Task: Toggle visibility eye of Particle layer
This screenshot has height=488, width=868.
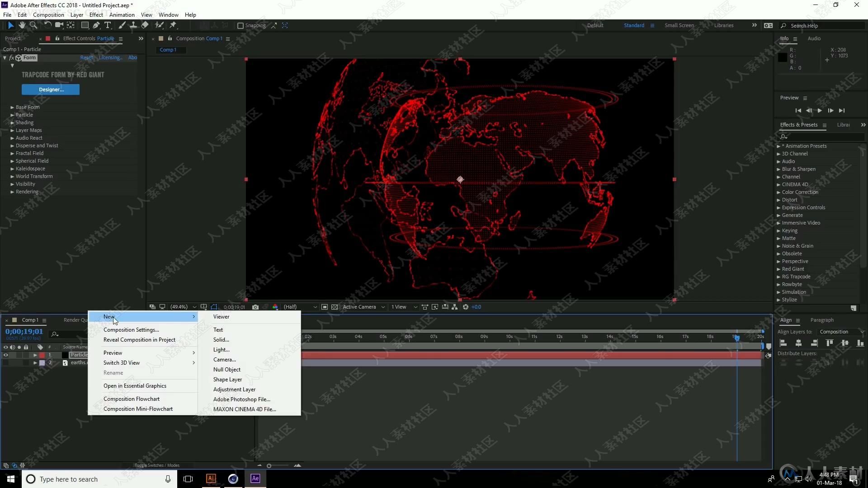Action: pyautogui.click(x=6, y=355)
